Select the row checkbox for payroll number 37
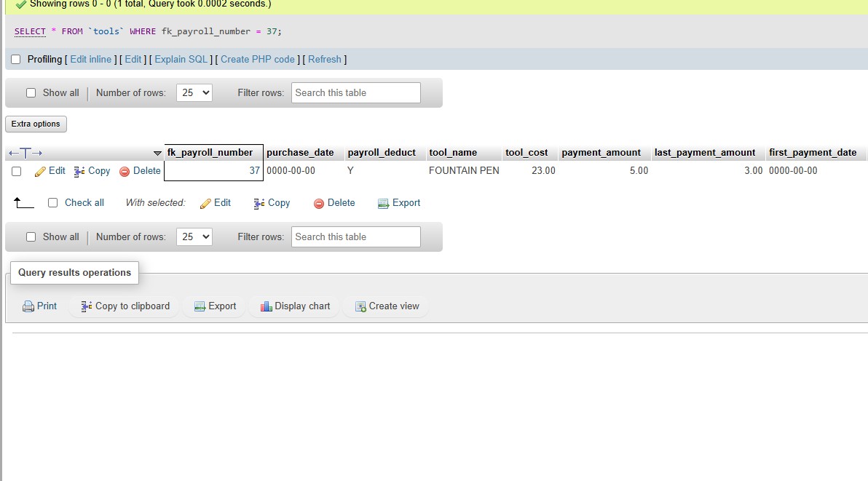Image resolution: width=868 pixels, height=481 pixels. coord(17,172)
